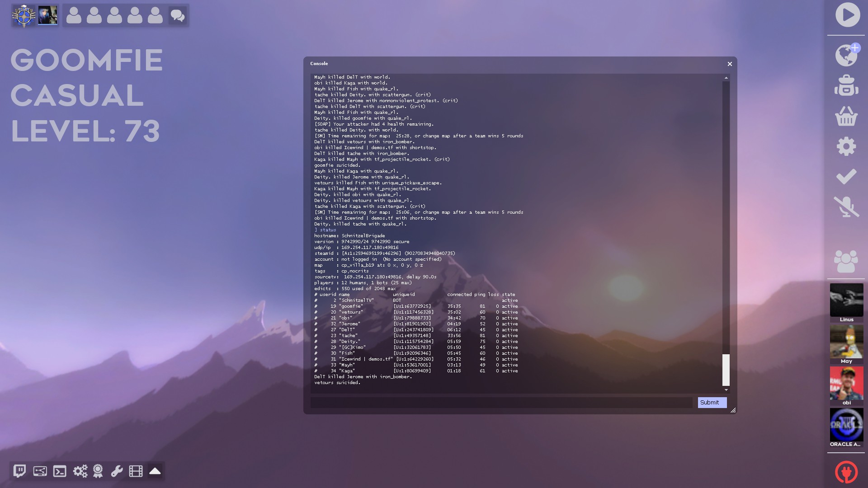Open the server browser globe icon
The image size is (868, 488).
coord(846,55)
